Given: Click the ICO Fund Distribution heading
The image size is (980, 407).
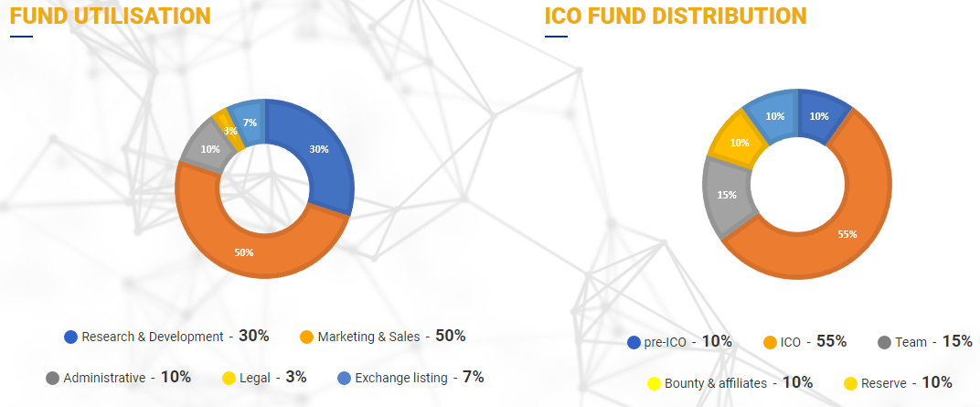Looking at the screenshot, I should click(x=675, y=16).
